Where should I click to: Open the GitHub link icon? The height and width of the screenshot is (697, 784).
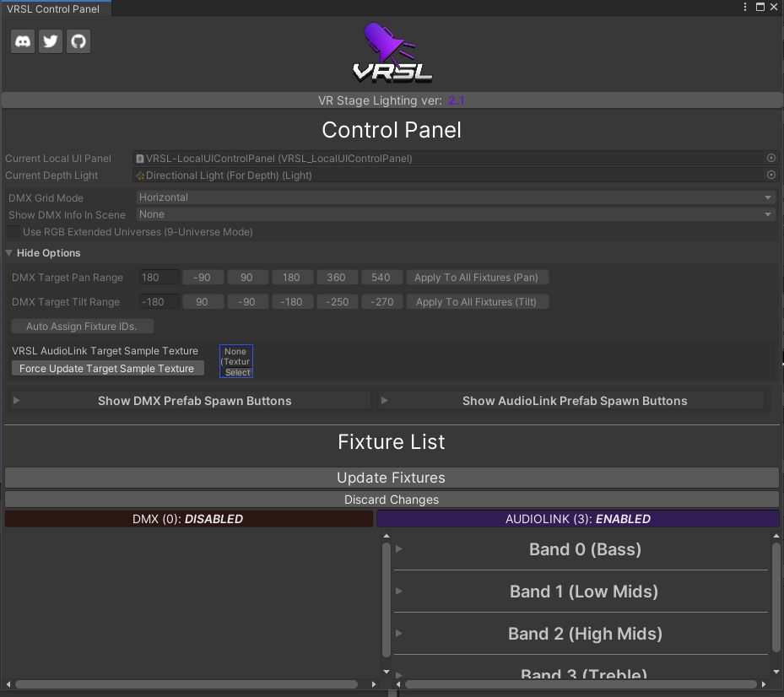(x=78, y=41)
